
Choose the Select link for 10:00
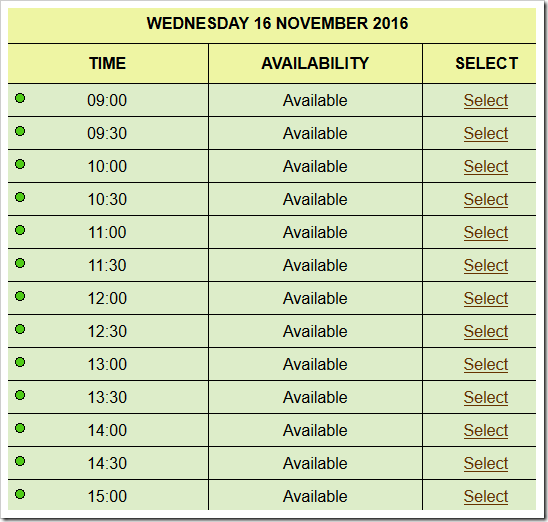pos(486,167)
